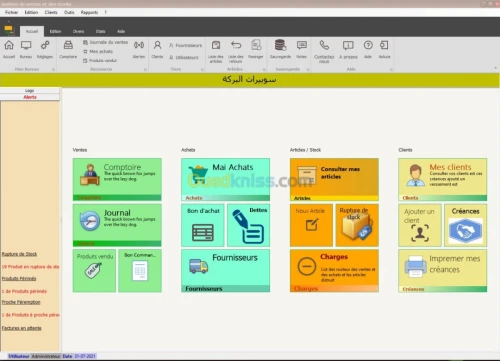Select the Accueil ribbon tab
The image size is (500, 361).
point(32,31)
